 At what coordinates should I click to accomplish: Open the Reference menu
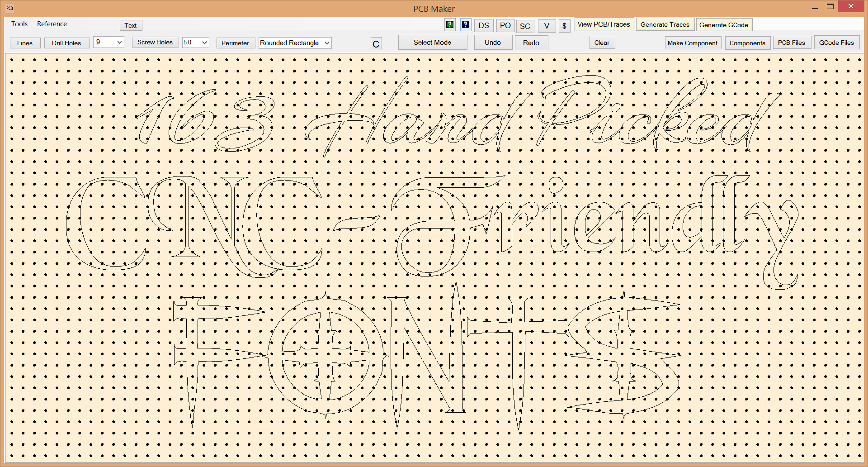tap(52, 24)
